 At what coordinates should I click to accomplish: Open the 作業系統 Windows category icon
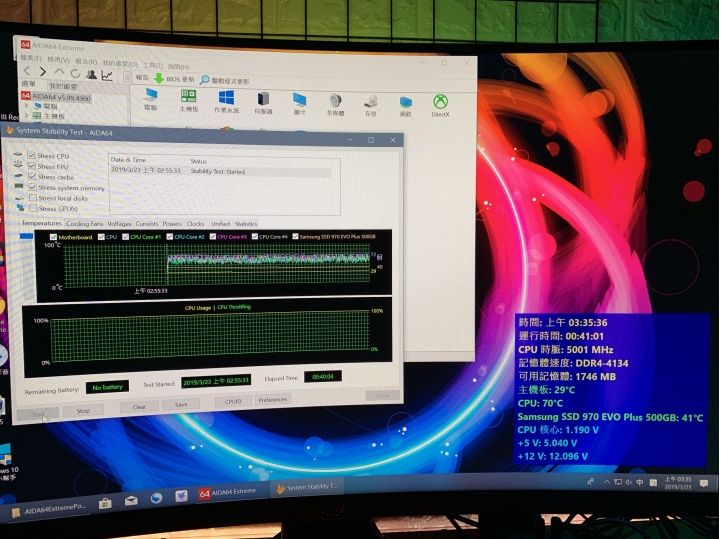click(226, 102)
